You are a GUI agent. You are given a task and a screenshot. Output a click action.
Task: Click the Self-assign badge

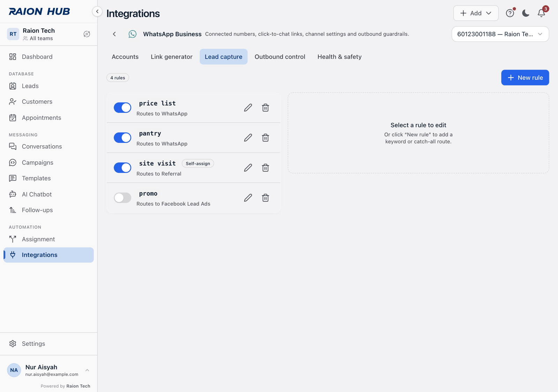(x=198, y=163)
